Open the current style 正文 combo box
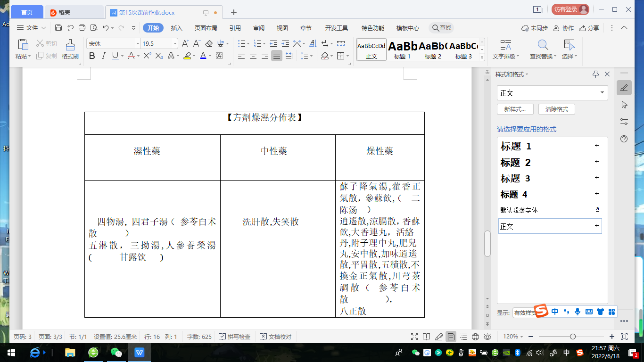 click(553, 93)
